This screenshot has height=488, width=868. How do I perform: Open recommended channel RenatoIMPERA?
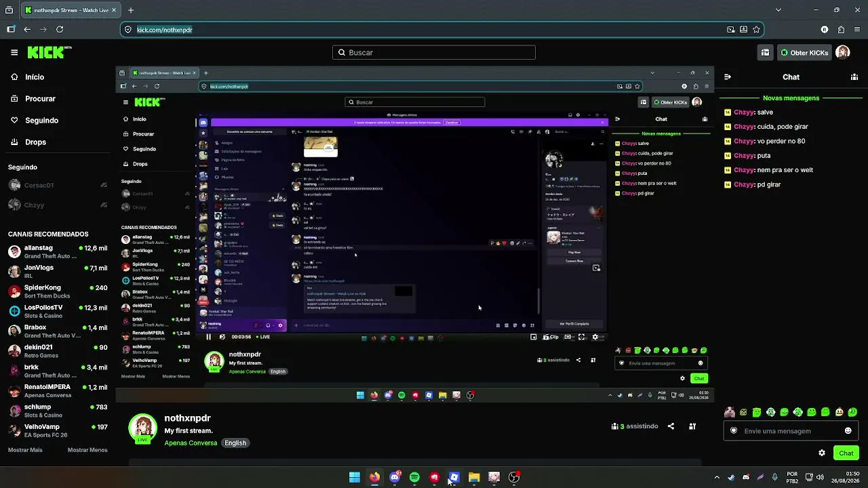click(58, 391)
